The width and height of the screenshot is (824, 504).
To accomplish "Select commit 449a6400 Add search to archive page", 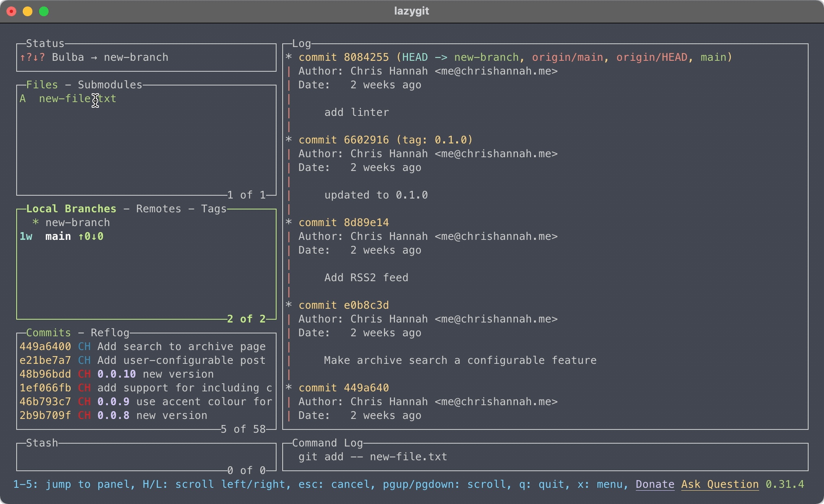I will [146, 346].
